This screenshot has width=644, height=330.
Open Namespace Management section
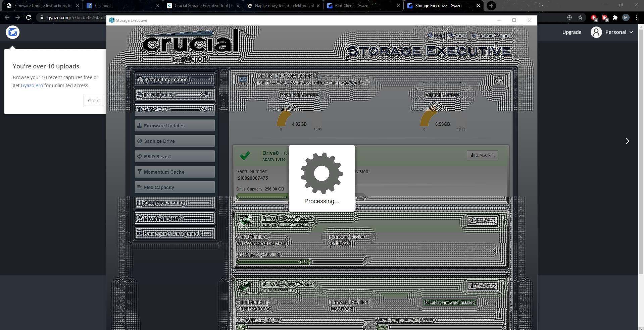[x=175, y=233]
